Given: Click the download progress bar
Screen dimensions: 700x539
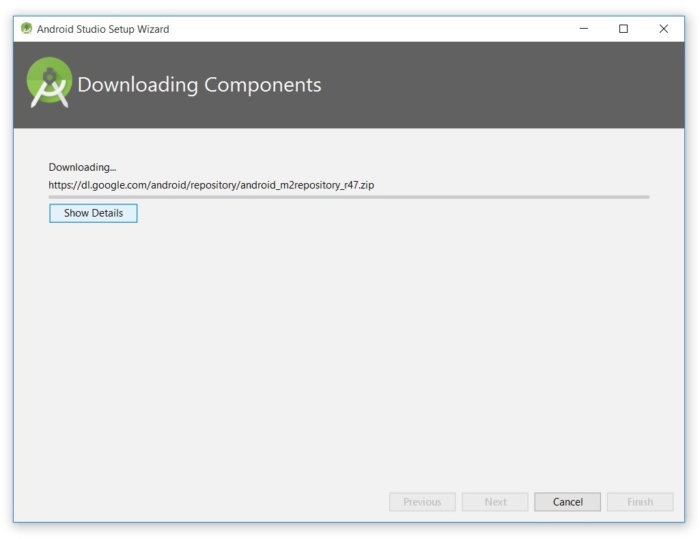Looking at the screenshot, I should point(349,196).
